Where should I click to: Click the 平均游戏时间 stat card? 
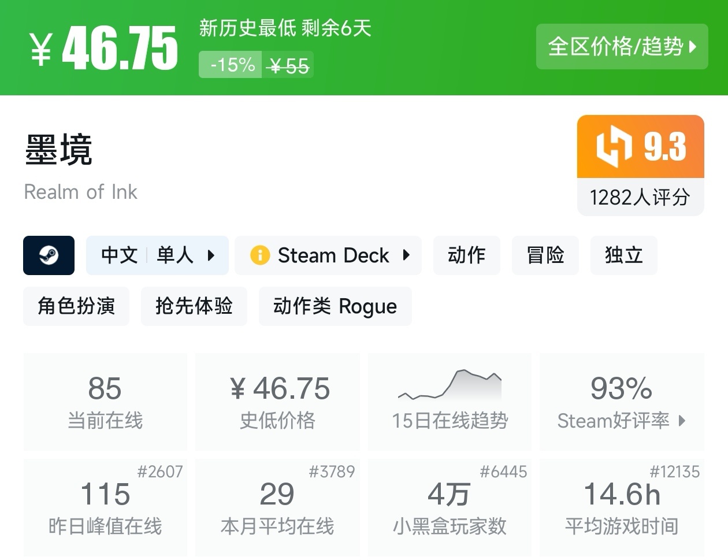(622, 507)
